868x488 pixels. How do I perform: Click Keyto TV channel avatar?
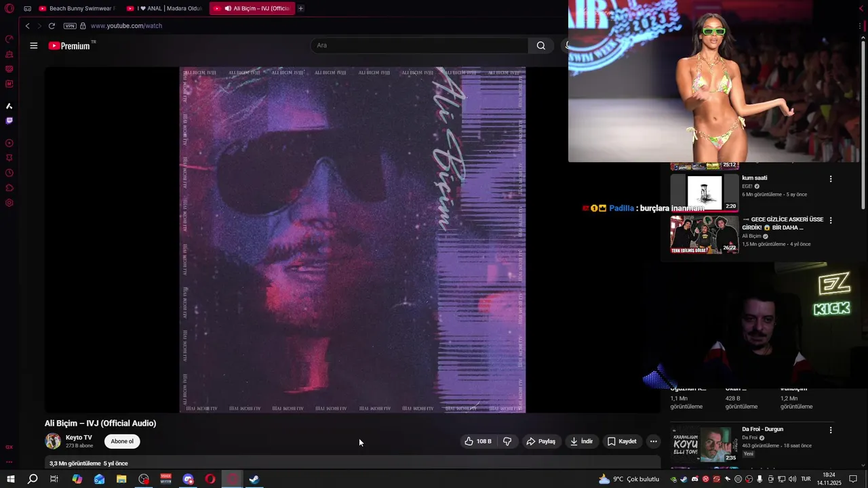point(53,441)
